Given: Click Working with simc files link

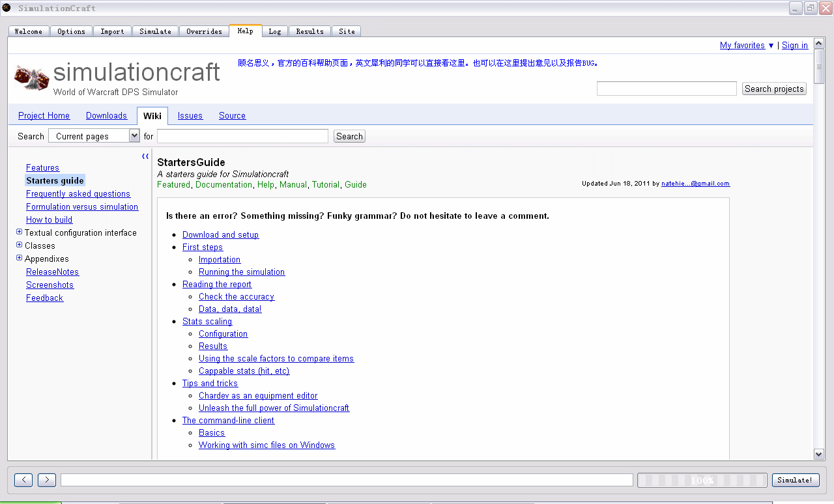Looking at the screenshot, I should click(266, 445).
